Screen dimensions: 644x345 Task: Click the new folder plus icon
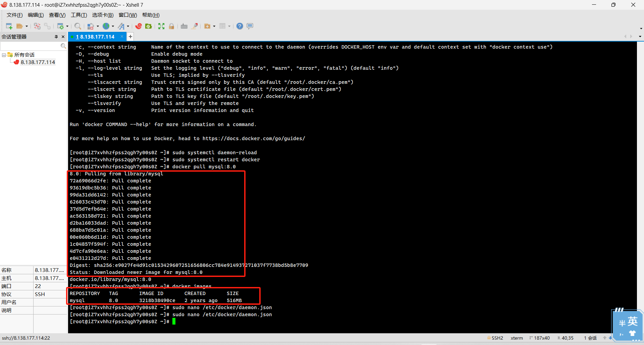(207, 26)
